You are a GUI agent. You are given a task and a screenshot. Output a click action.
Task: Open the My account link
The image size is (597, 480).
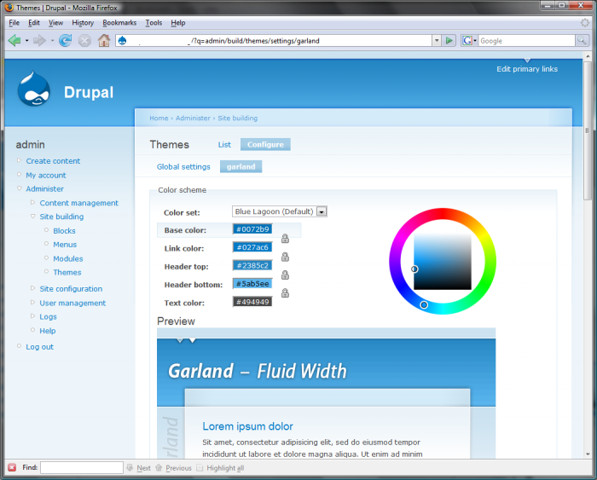[x=46, y=175]
